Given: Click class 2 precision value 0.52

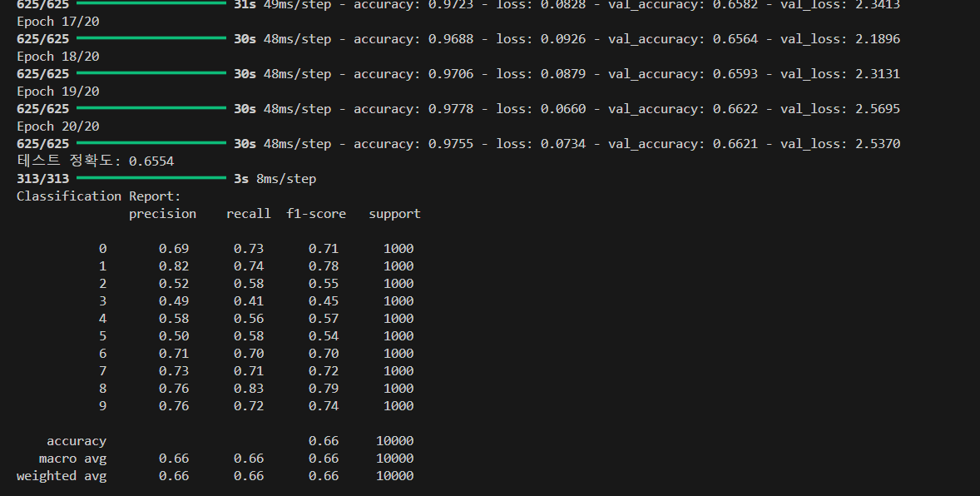Looking at the screenshot, I should point(174,284).
